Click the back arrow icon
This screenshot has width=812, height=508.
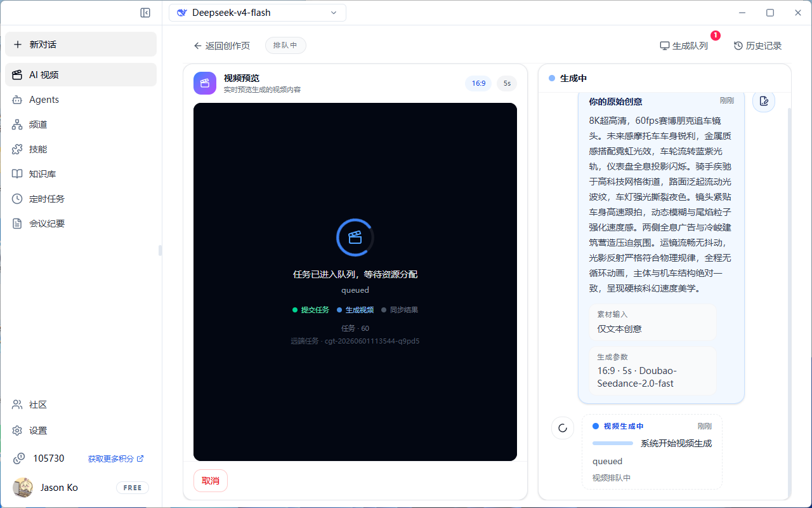point(198,46)
